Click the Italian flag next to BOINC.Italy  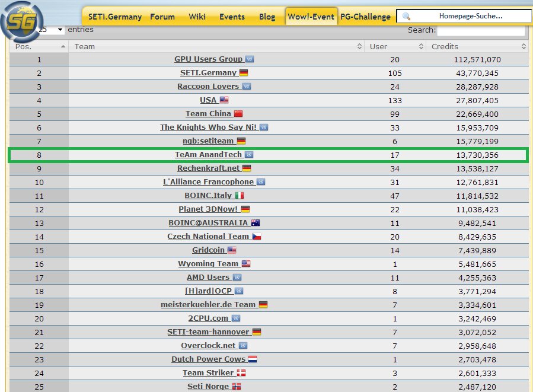pos(240,196)
